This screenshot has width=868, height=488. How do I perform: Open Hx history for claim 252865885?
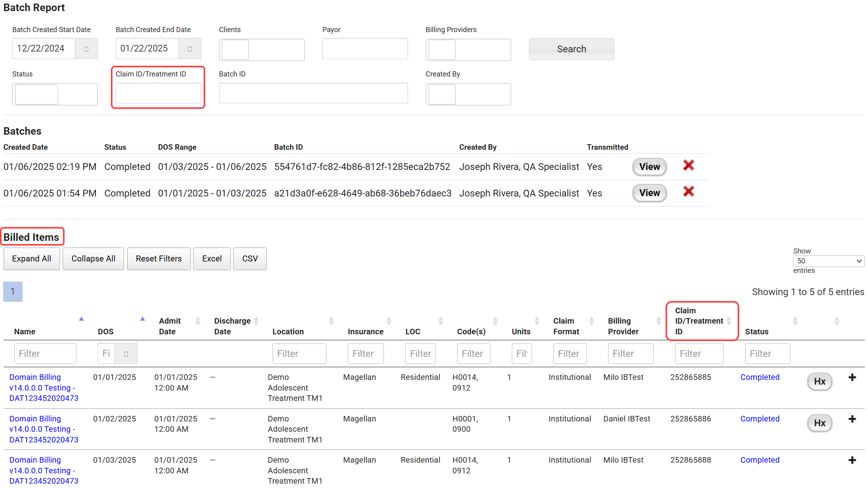point(820,381)
